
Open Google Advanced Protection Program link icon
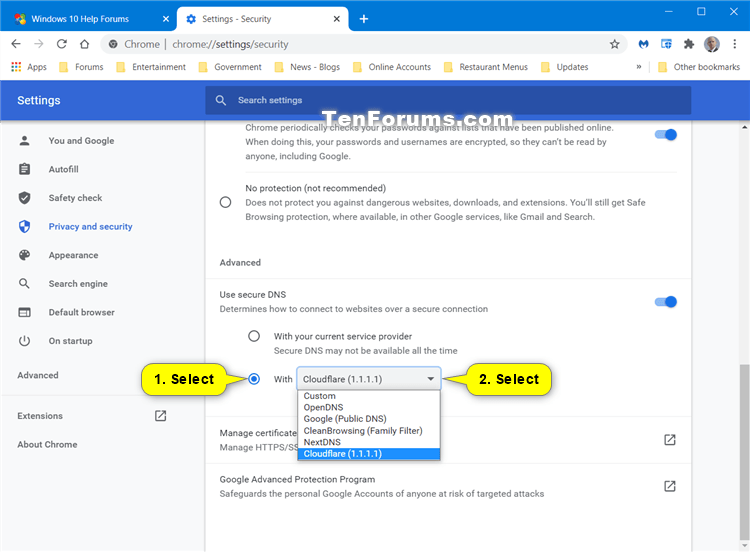click(x=670, y=486)
